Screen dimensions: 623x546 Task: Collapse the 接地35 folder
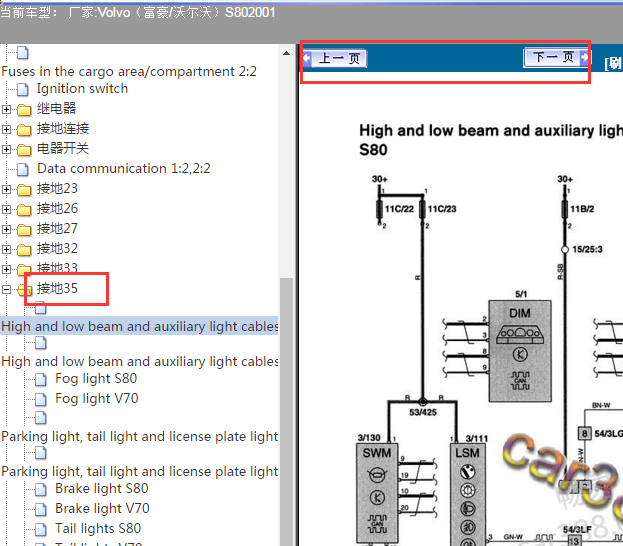click(6, 289)
